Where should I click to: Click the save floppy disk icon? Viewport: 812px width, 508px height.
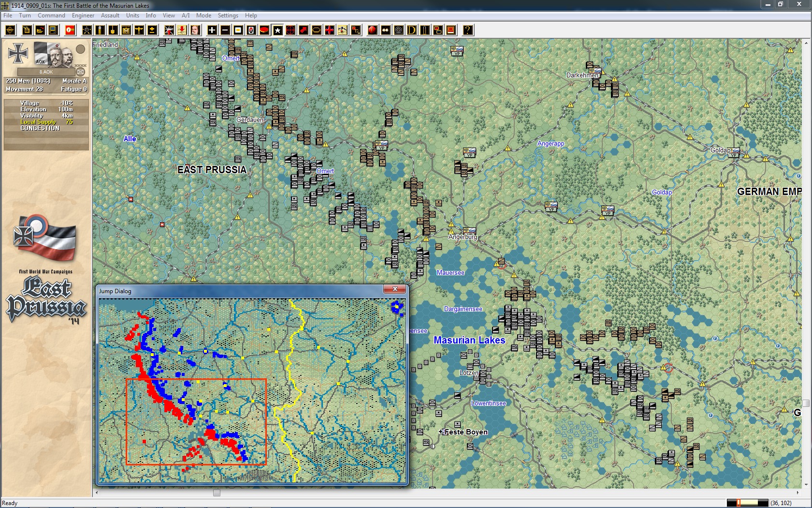click(53, 30)
